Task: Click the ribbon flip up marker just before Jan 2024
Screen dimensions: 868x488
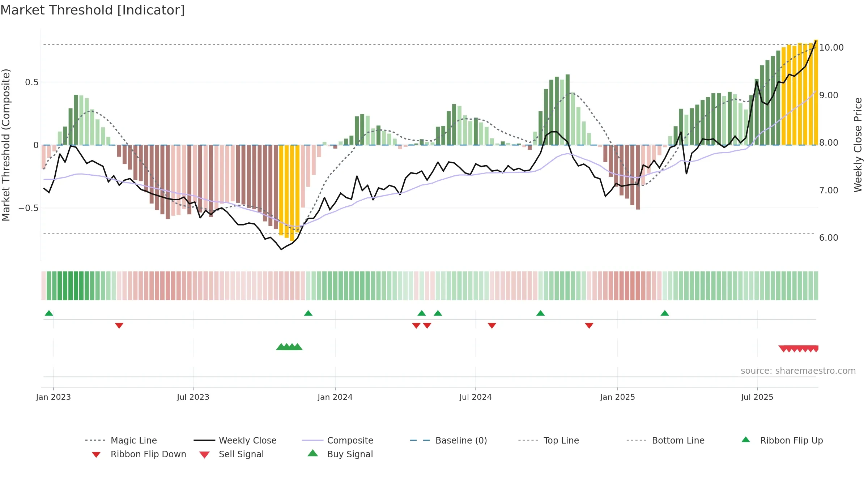Action: [308, 313]
